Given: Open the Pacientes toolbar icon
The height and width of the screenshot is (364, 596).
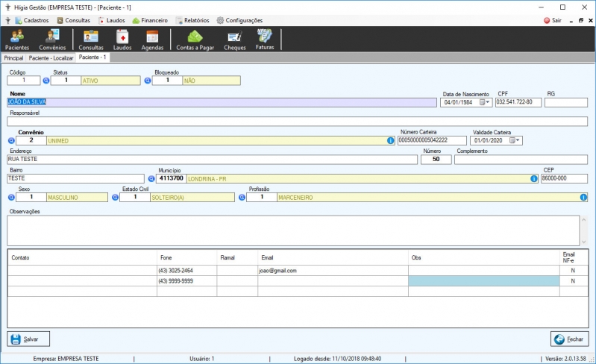Looking at the screenshot, I should tap(16, 40).
